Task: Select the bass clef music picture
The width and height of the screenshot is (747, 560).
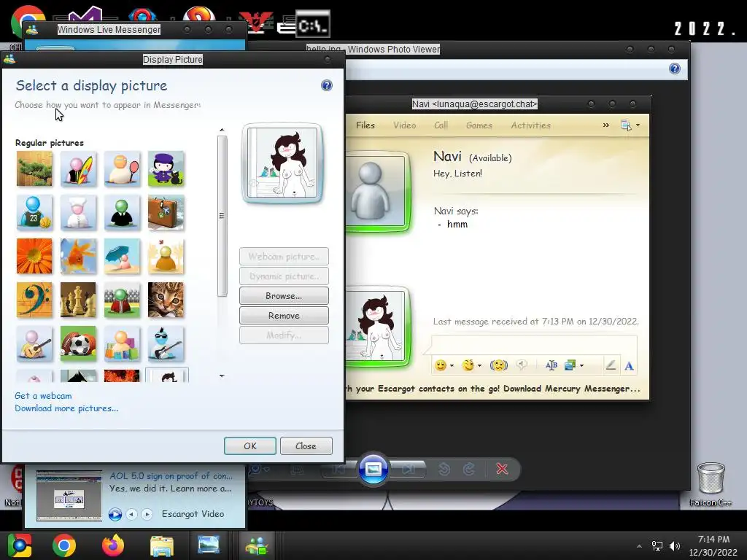Action: coord(34,300)
